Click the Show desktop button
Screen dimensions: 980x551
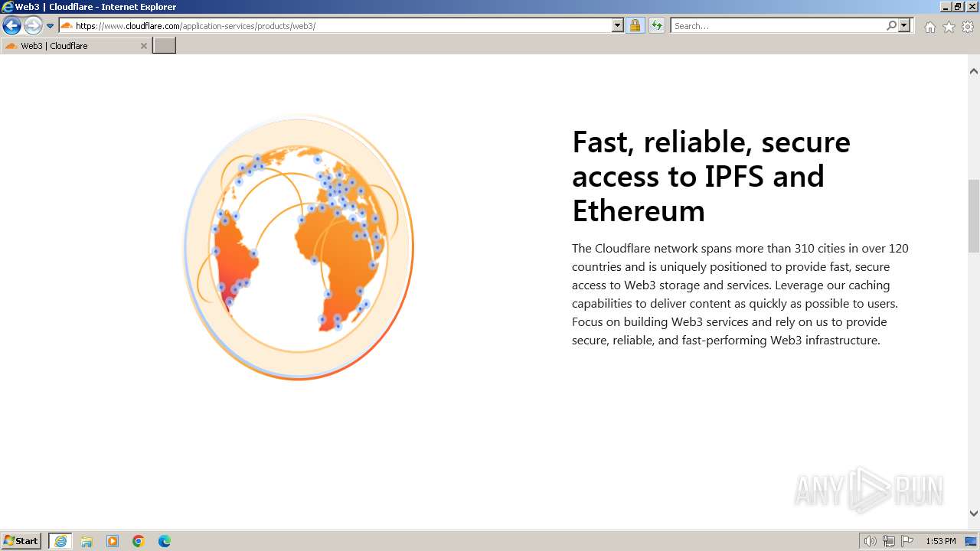(x=972, y=541)
